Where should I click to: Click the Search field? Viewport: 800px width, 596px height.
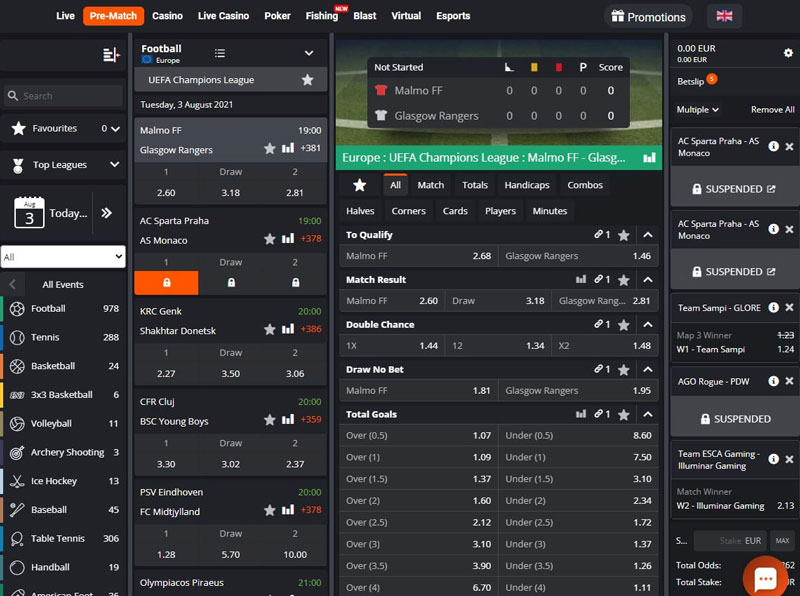coord(63,96)
